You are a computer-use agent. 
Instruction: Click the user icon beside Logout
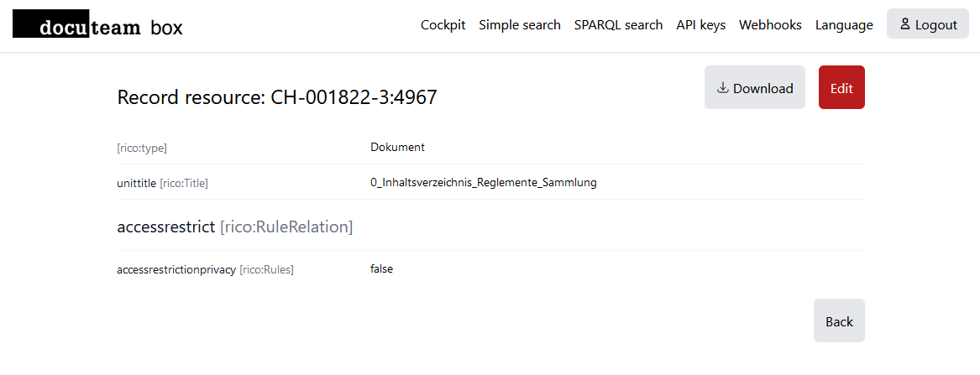click(904, 24)
